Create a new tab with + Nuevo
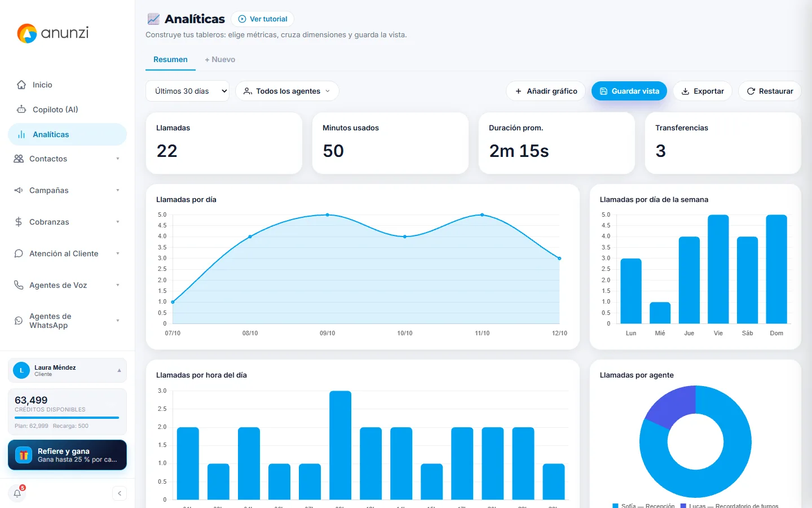 tap(220, 59)
